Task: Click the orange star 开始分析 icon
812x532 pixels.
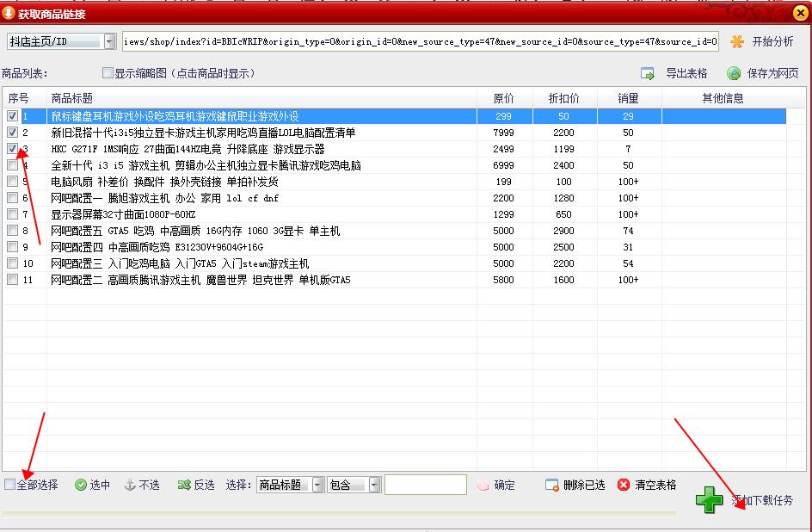Action: click(x=735, y=40)
